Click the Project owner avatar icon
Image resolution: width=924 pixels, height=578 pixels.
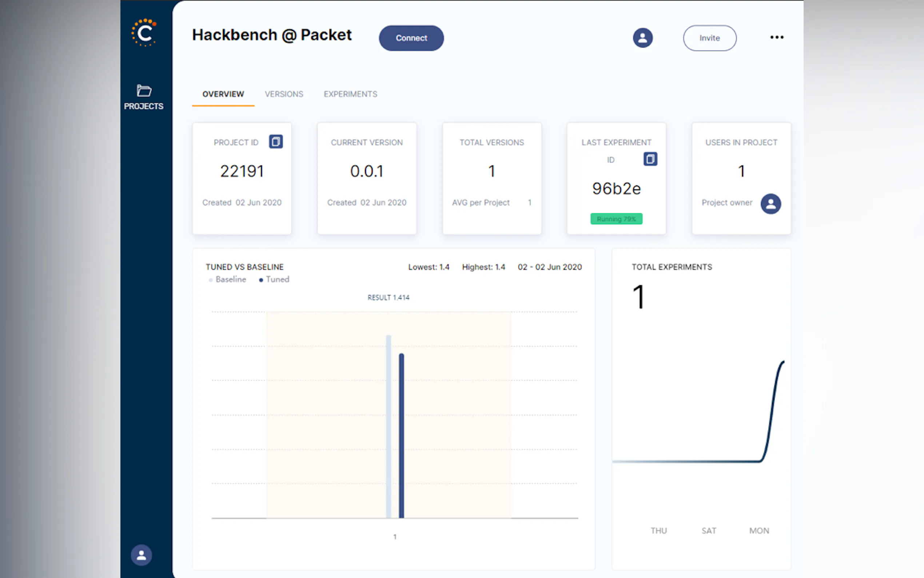(770, 204)
